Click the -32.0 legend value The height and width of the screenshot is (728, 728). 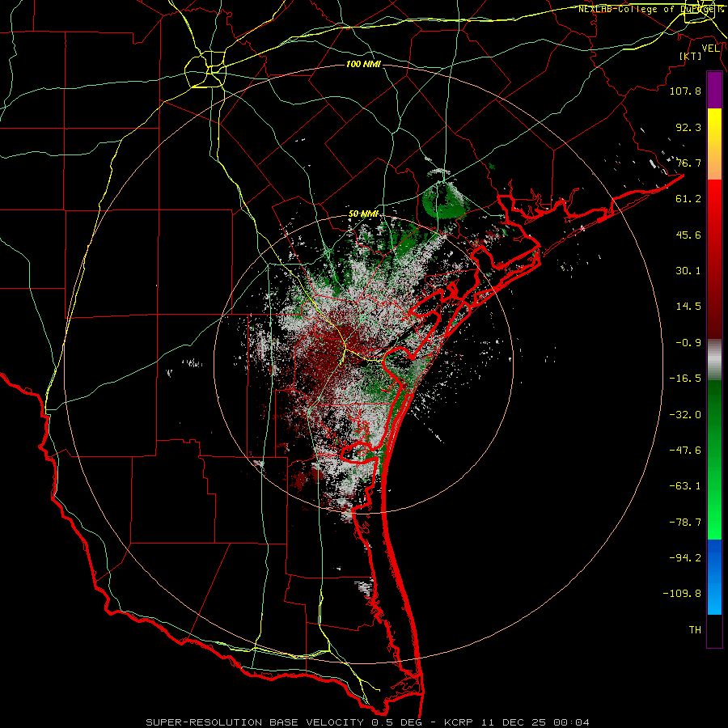(x=685, y=415)
